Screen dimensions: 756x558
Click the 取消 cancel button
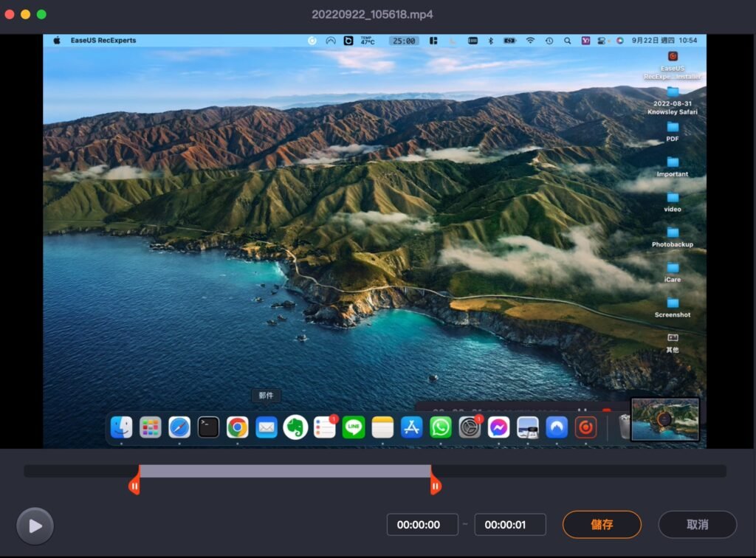(697, 524)
